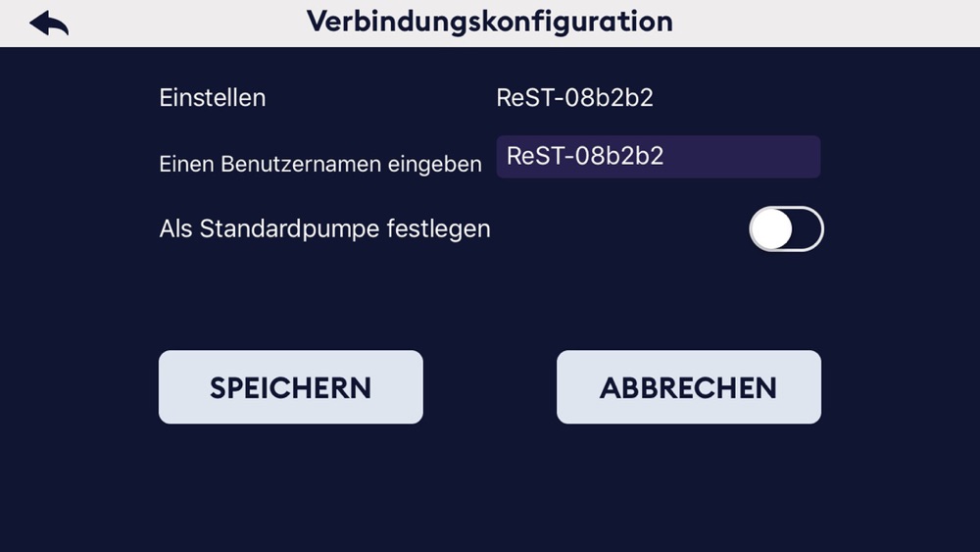Viewport: 980px width, 552px height.
Task: Toggle the Standardpumpe switch
Action: tap(786, 229)
